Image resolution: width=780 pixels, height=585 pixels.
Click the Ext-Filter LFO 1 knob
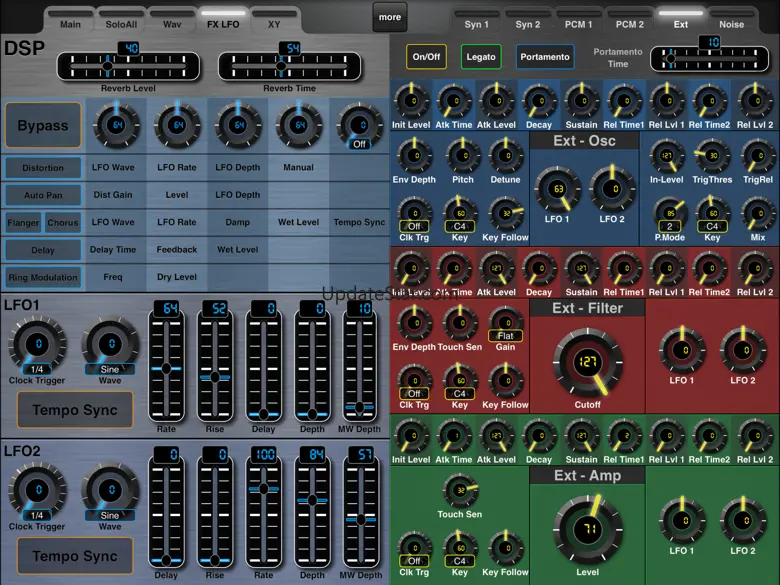point(682,350)
